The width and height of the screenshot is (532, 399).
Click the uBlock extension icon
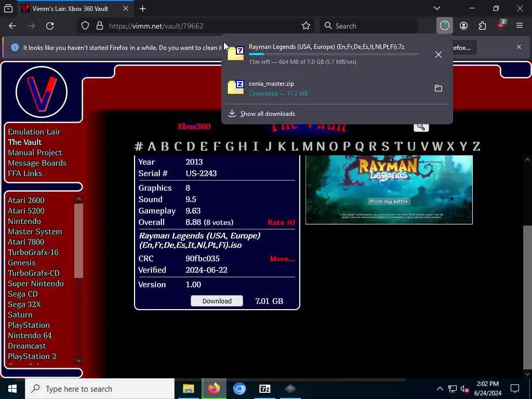(x=501, y=25)
